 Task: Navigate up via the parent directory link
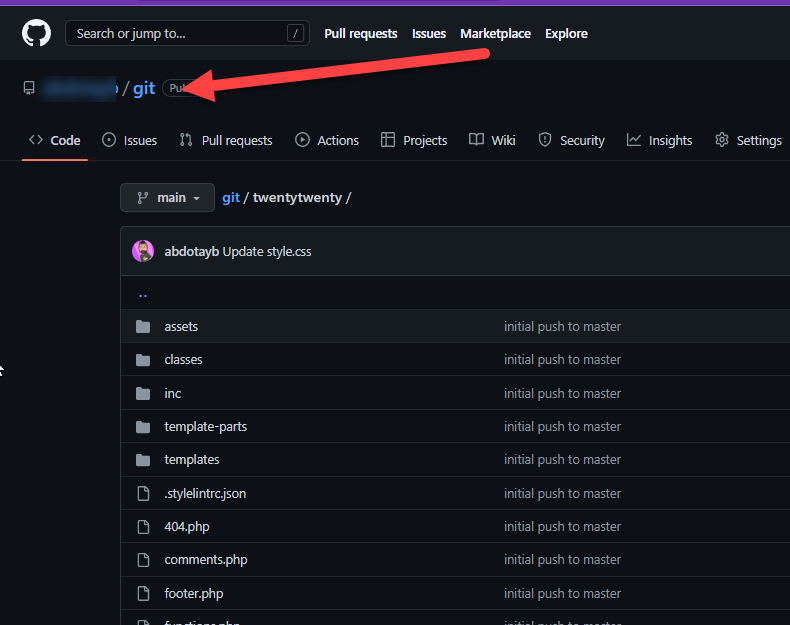coord(143,294)
